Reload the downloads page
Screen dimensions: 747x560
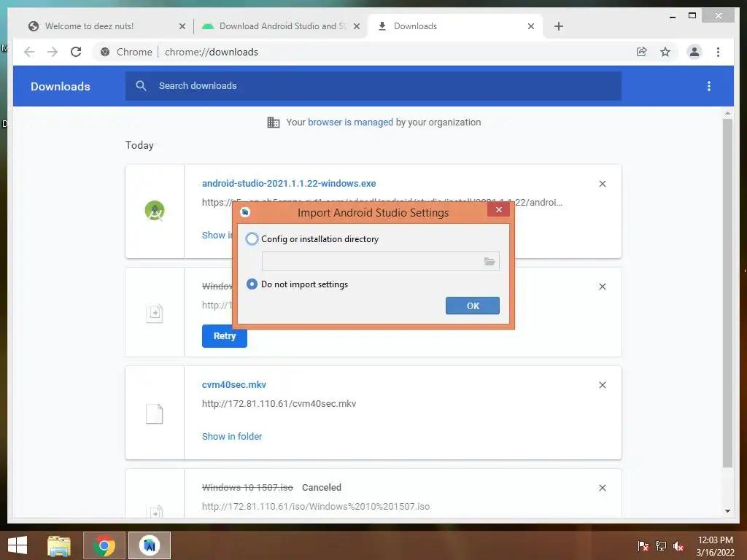[x=76, y=52]
